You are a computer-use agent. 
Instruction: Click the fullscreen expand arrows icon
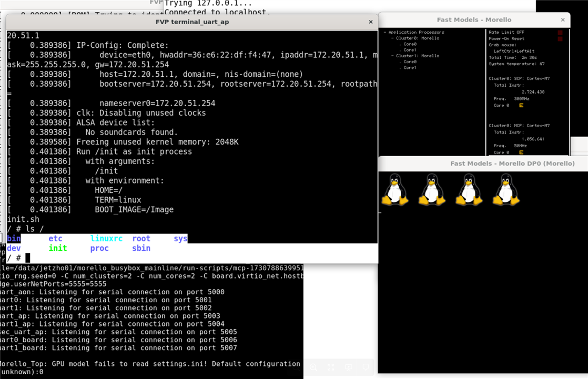tap(331, 367)
